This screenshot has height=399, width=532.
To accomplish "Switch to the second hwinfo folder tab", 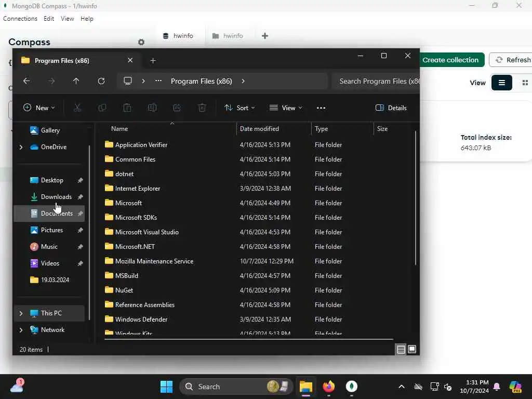I will pos(228,36).
